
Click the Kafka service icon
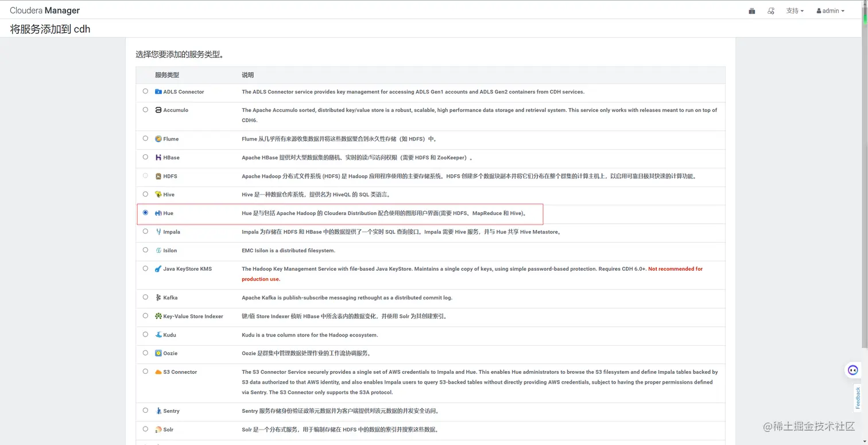(158, 298)
